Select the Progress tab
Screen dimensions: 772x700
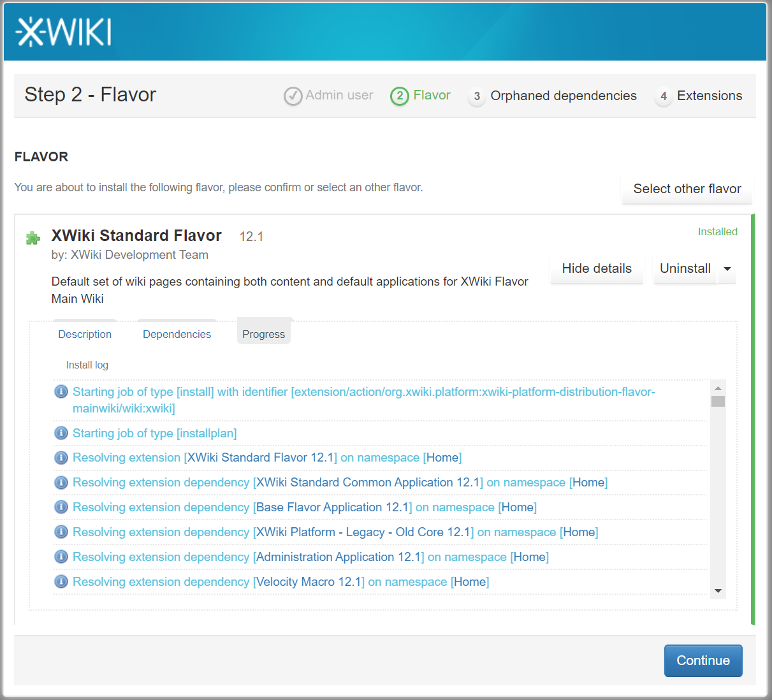point(264,334)
